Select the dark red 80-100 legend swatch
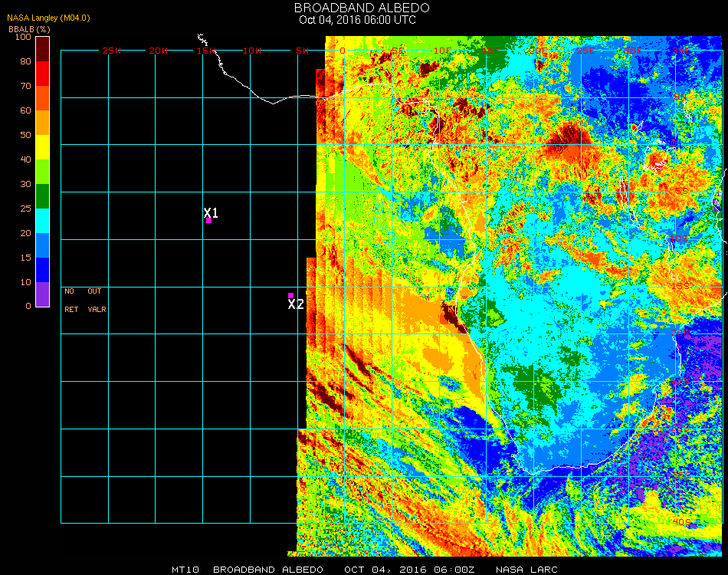The height and width of the screenshot is (575, 728). point(42,49)
